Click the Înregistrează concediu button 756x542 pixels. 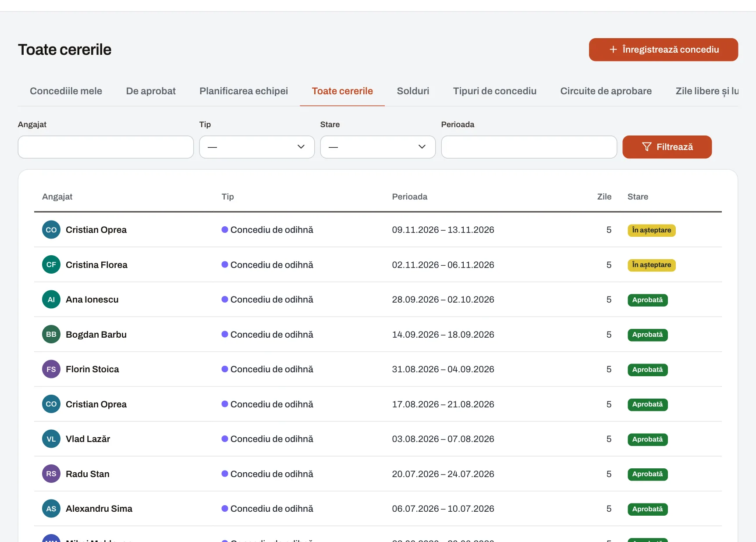pyautogui.click(x=664, y=50)
